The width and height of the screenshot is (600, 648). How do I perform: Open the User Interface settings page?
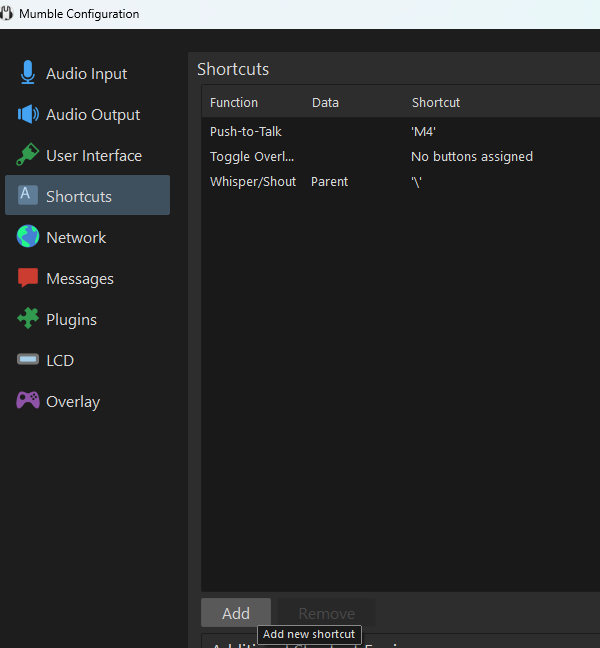coord(87,155)
